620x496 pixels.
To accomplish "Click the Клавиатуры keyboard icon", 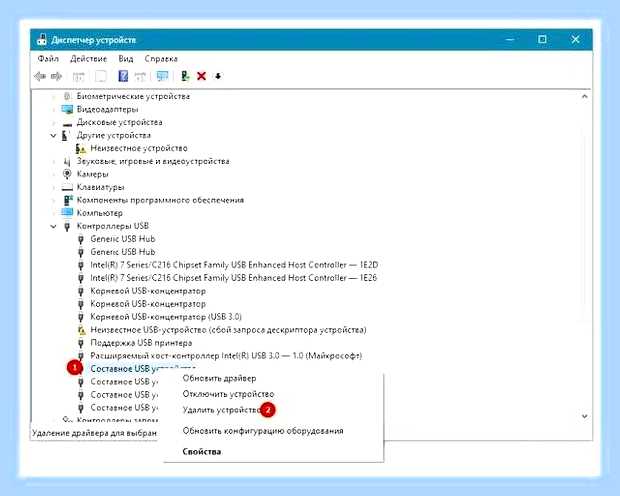I will [67, 187].
